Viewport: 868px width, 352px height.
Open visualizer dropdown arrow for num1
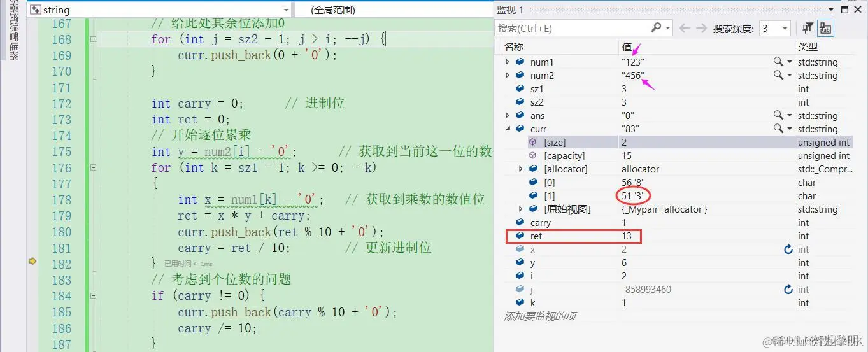point(790,62)
